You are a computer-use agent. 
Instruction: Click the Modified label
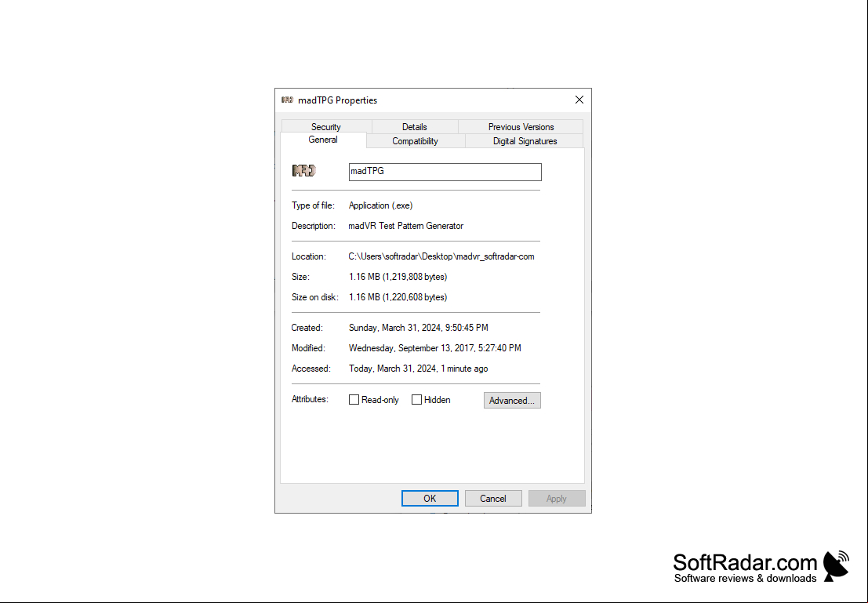click(308, 348)
